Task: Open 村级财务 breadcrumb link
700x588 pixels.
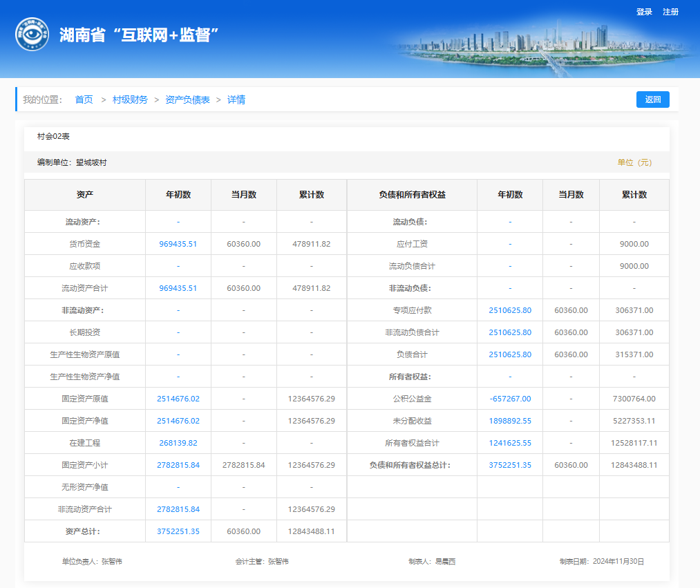Action: pos(130,99)
